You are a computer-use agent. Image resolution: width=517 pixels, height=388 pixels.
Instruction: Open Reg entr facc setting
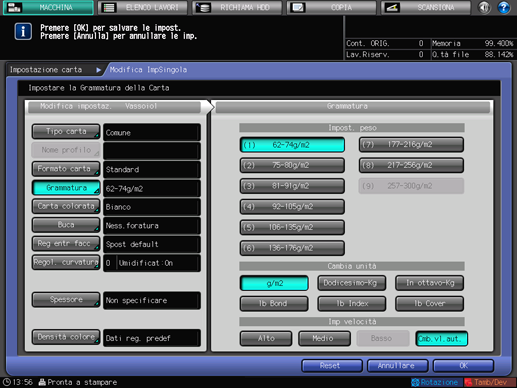tap(66, 244)
